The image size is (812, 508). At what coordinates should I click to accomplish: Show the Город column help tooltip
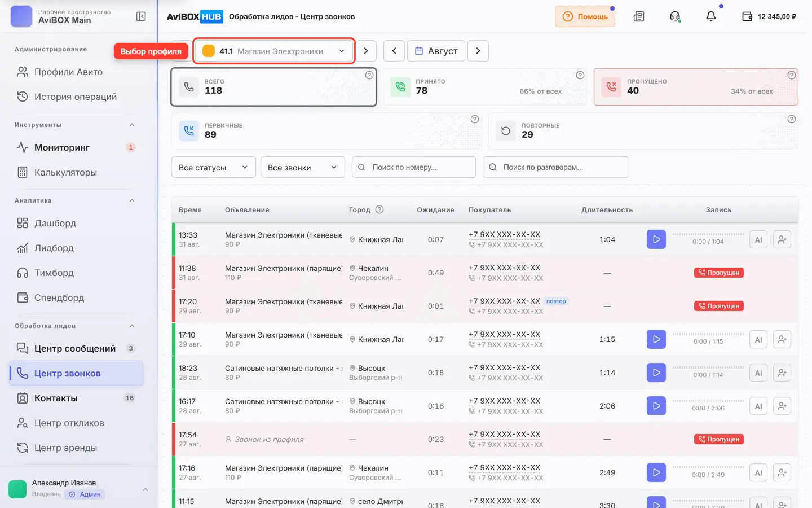(379, 209)
